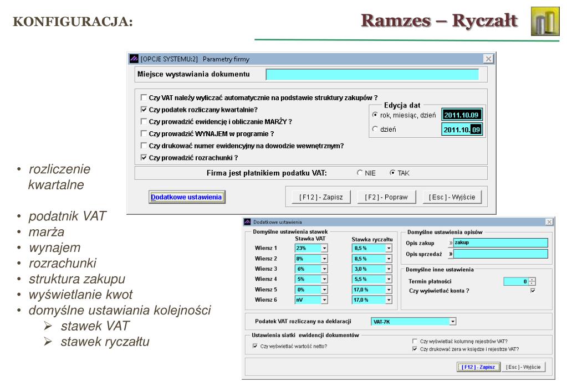Open Wiersz 2 Stawka ryczałtu dropdown
567x392 pixels.
tap(389, 259)
